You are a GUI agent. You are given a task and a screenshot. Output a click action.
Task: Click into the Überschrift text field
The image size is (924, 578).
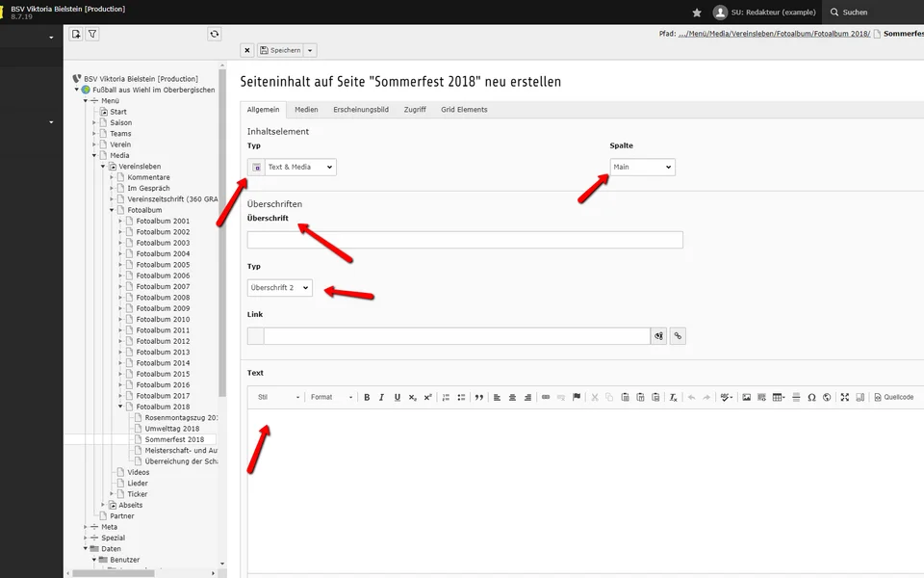tap(465, 240)
